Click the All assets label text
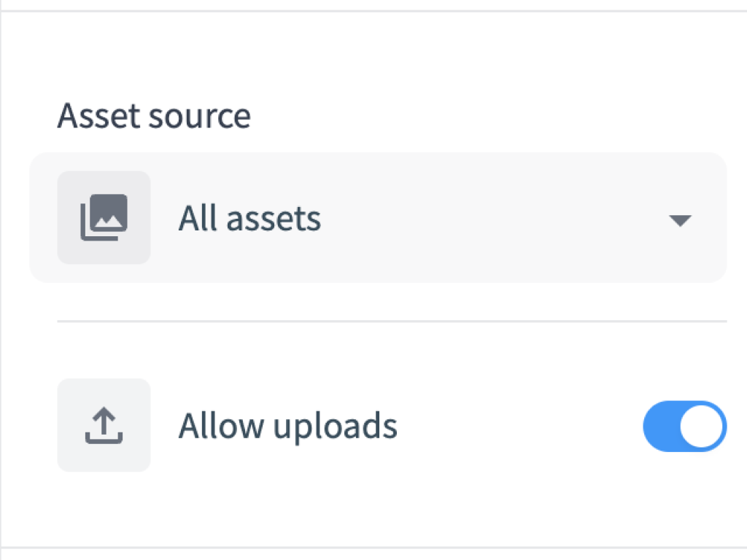This screenshot has width=747, height=560. click(x=249, y=219)
